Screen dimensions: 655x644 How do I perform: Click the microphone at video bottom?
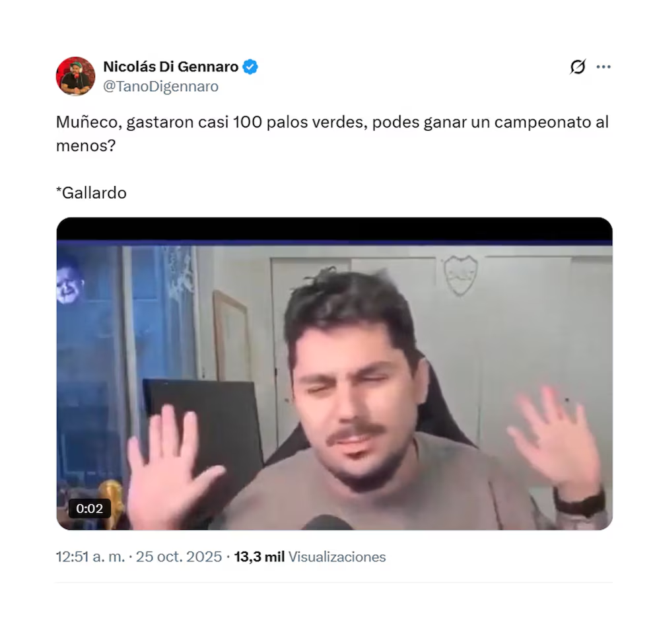pyautogui.click(x=327, y=522)
